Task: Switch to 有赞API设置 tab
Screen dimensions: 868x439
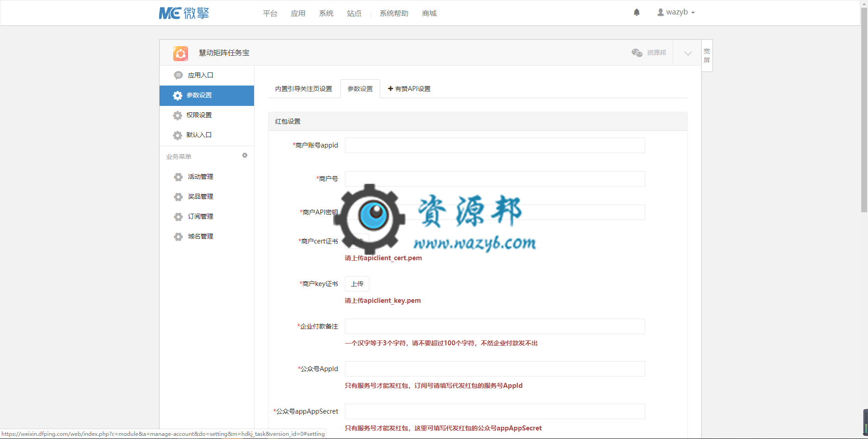Action: (410, 89)
